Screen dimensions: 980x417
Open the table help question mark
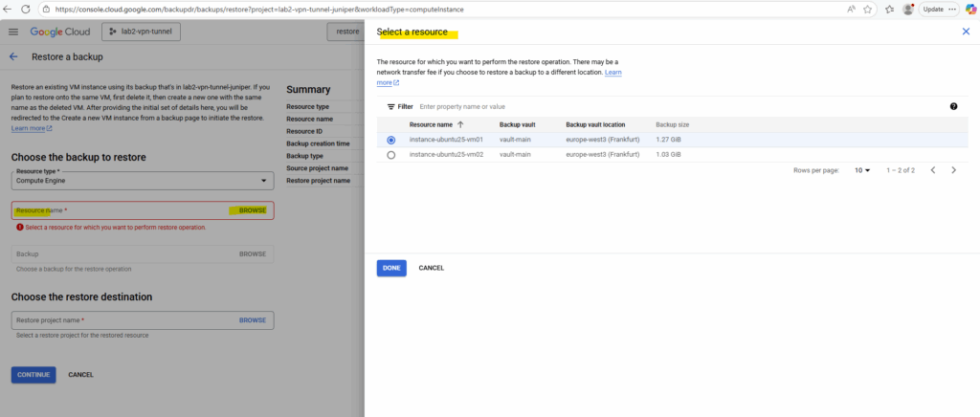(x=954, y=107)
